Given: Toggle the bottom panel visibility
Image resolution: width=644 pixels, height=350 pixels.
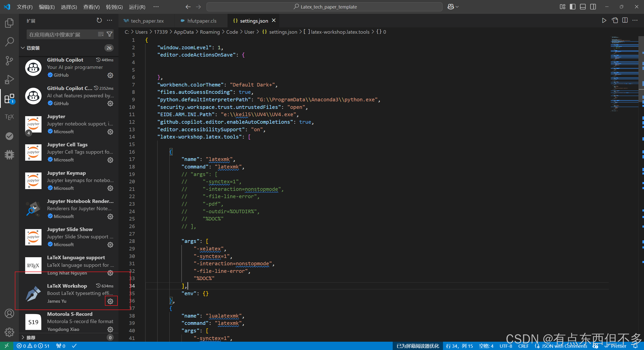Looking at the screenshot, I should tap(583, 7).
